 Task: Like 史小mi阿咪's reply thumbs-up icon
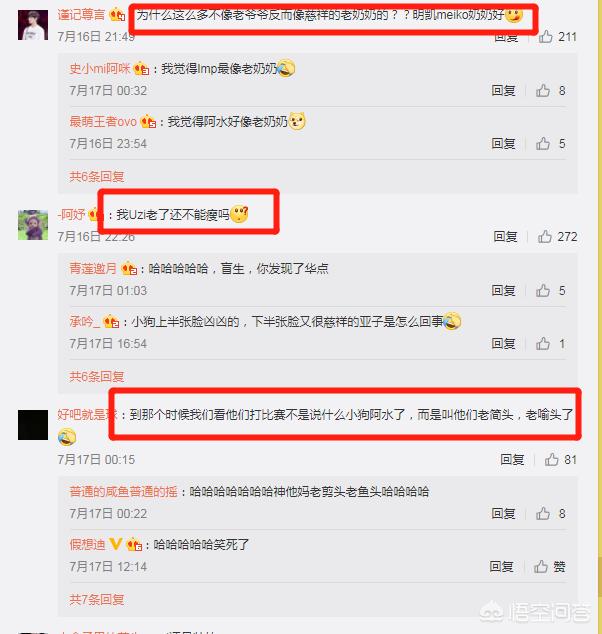[543, 90]
